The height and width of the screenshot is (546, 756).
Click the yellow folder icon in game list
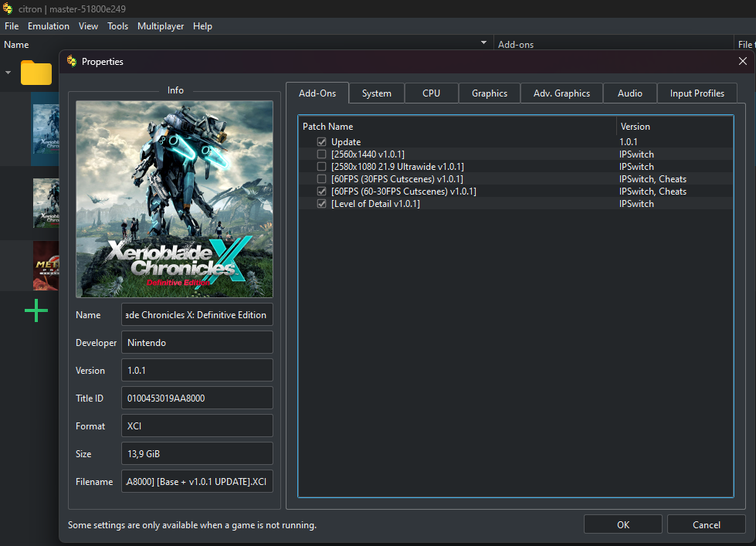click(x=36, y=73)
